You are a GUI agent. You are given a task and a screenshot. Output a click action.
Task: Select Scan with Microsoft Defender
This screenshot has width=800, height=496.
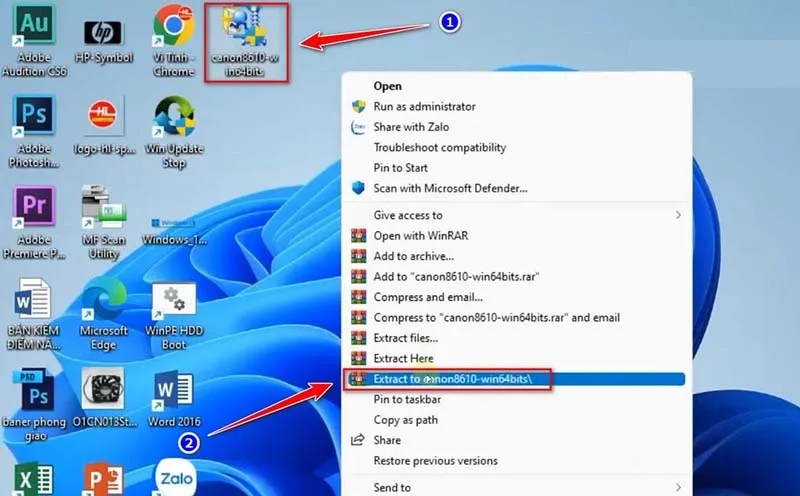click(517, 188)
